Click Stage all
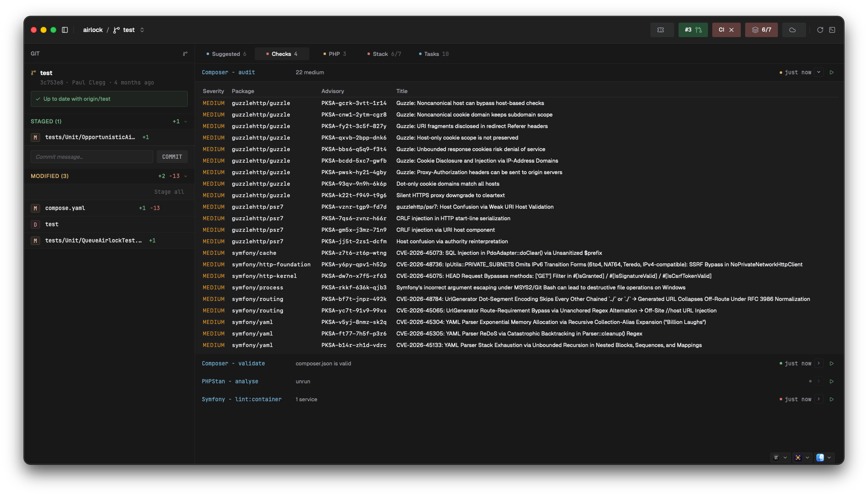This screenshot has width=868, height=496. [169, 192]
